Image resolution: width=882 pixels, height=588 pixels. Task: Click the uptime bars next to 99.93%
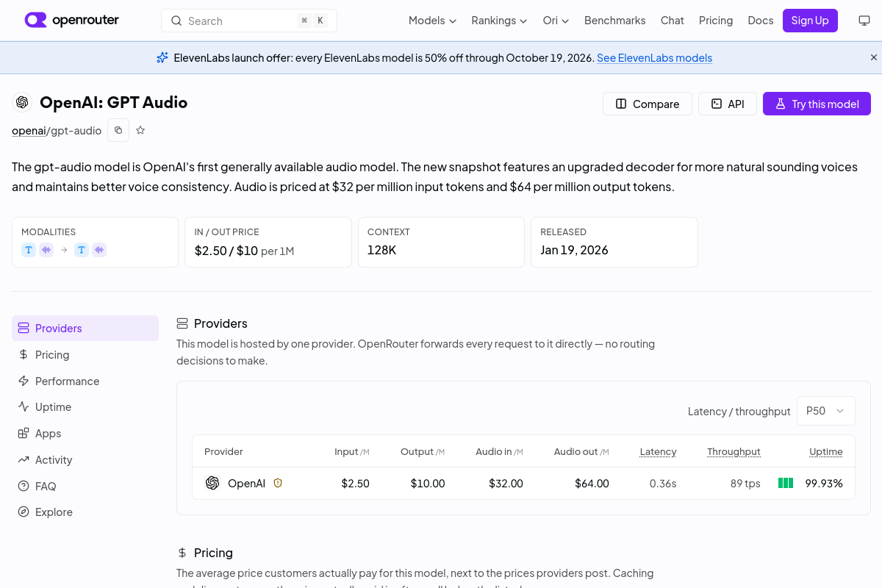pos(786,483)
